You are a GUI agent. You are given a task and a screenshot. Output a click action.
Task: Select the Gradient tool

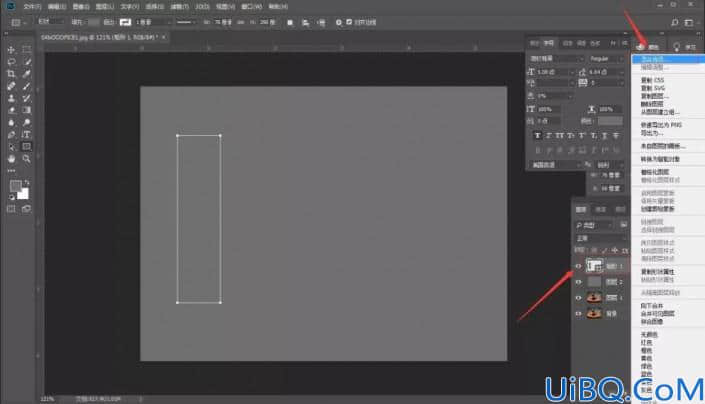(27, 110)
